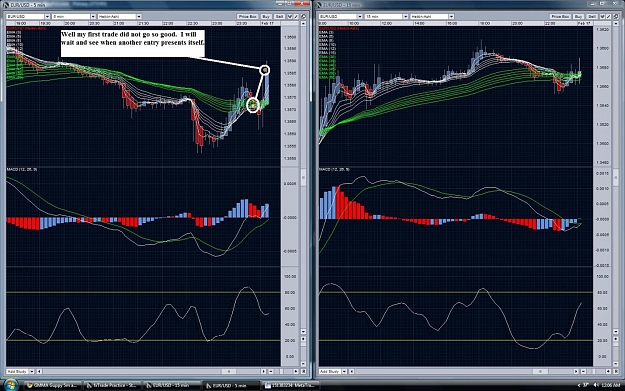Click vertical scroll up arrow in 15 min price pane
This screenshot has height=391, width=625.
coord(616,24)
